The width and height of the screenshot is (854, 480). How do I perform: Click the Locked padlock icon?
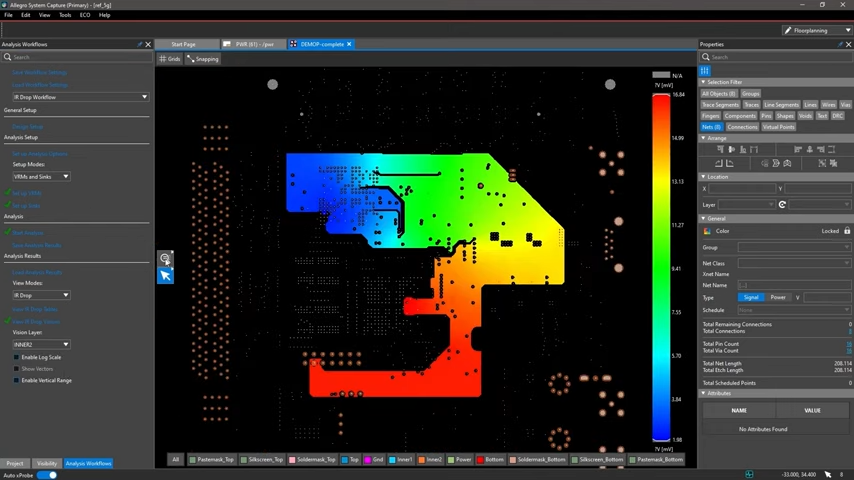pos(847,231)
